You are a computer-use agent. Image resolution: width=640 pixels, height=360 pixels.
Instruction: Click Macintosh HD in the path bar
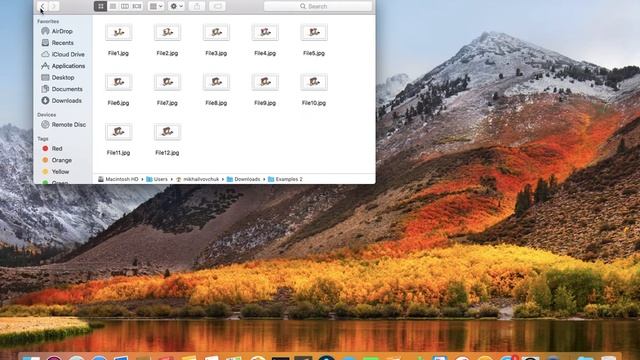pos(118,179)
